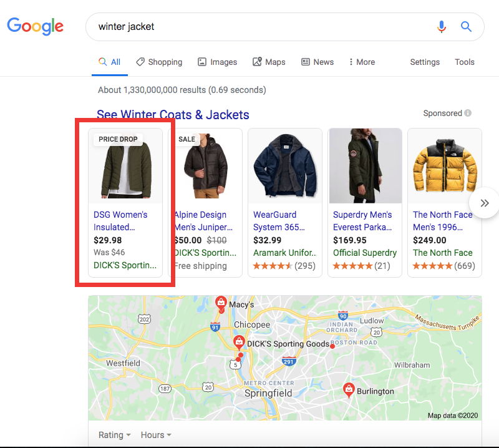Screen dimensions: 499x448
Task: Open See Winter Coats & Jackets link
Action: pos(173,114)
